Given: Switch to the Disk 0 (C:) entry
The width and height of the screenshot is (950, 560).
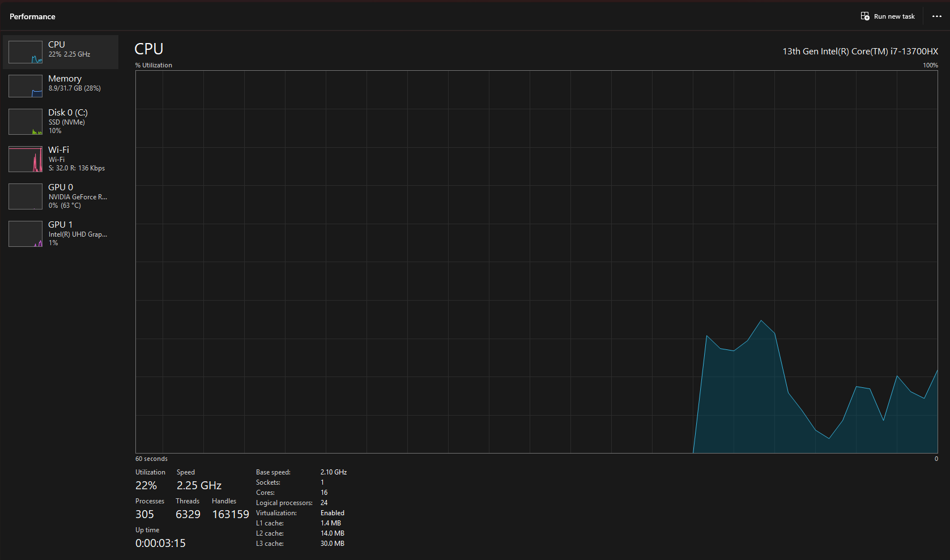Looking at the screenshot, I should click(61, 122).
